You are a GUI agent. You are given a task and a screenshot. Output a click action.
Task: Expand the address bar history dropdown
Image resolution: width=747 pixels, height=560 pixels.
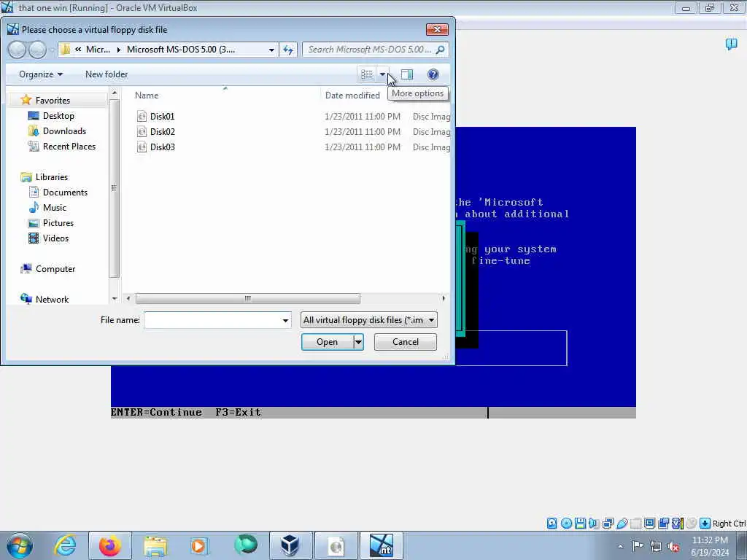(x=271, y=50)
